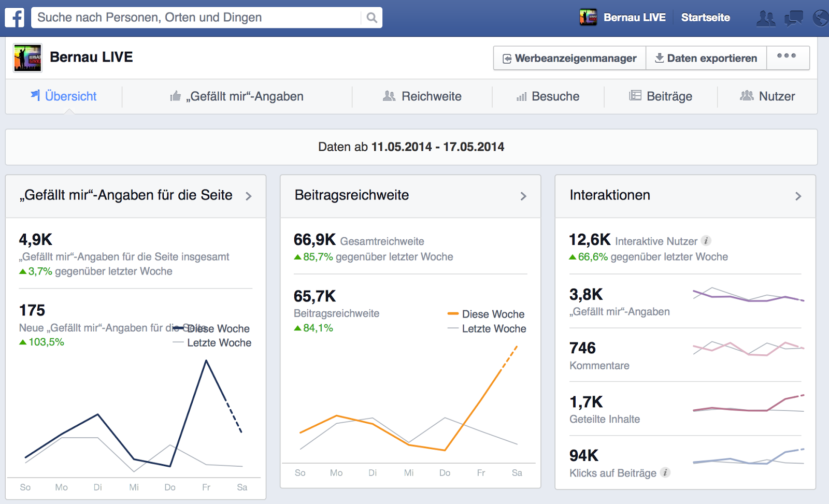This screenshot has width=829, height=504.
Task: Click the 12,6K Interaktive Nutzer value
Action: click(x=590, y=240)
